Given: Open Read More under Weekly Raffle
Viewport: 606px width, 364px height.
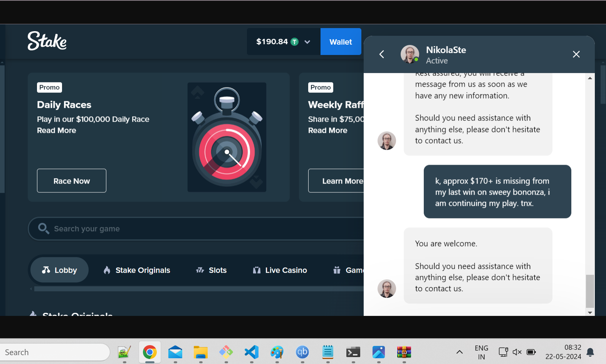Looking at the screenshot, I should pyautogui.click(x=328, y=130).
